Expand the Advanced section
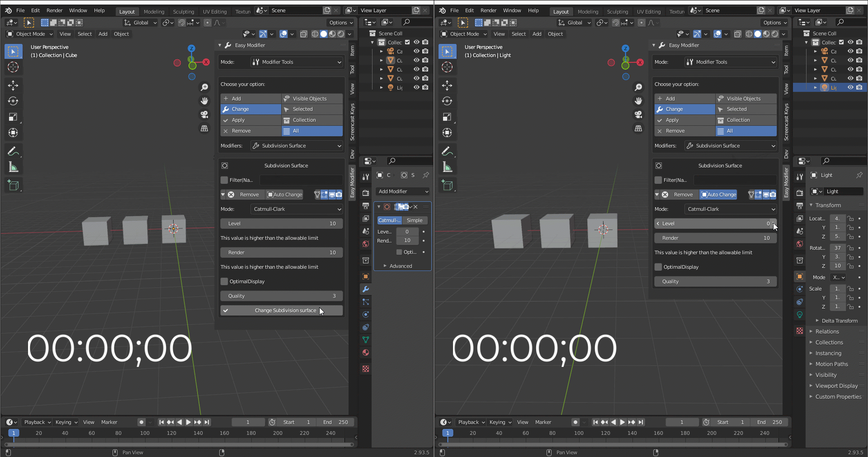This screenshot has height=457, width=868. point(398,266)
